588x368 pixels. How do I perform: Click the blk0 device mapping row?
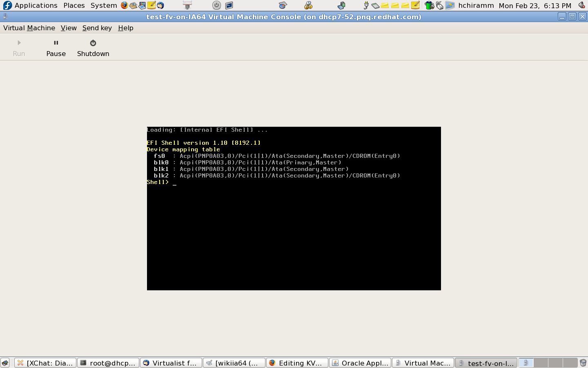click(x=247, y=162)
